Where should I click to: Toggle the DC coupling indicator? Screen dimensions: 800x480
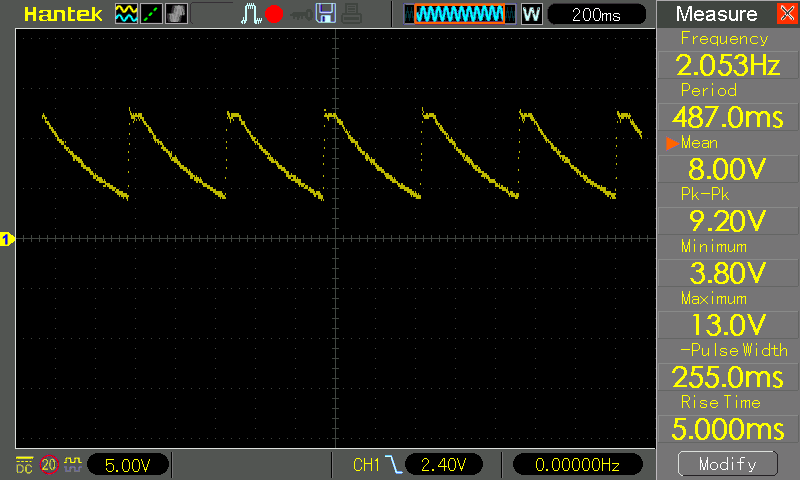click(24, 464)
